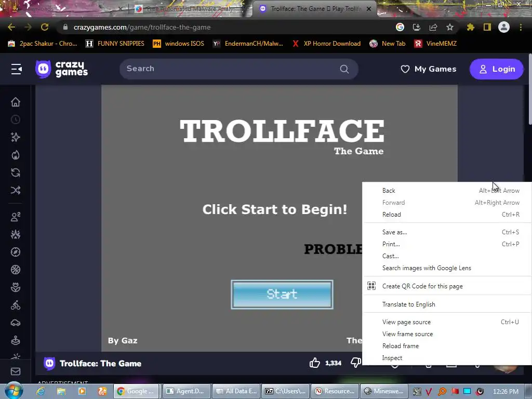Viewport: 532px width, 399px height.
Task: Open the New Tab bookmark
Action: coord(388,44)
